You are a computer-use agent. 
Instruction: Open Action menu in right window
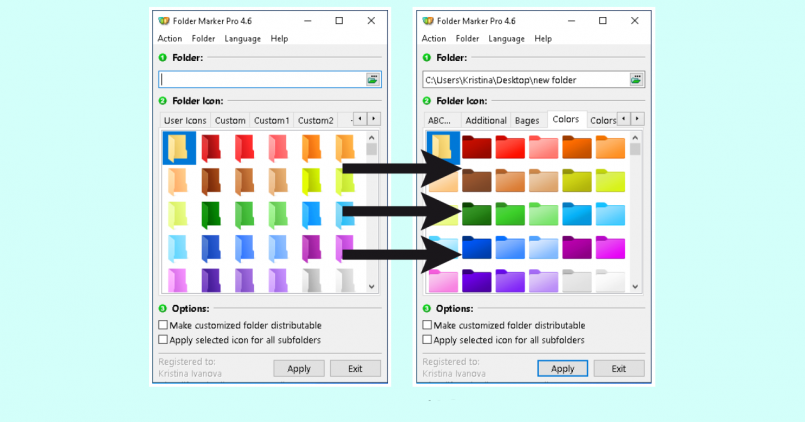[x=434, y=39]
